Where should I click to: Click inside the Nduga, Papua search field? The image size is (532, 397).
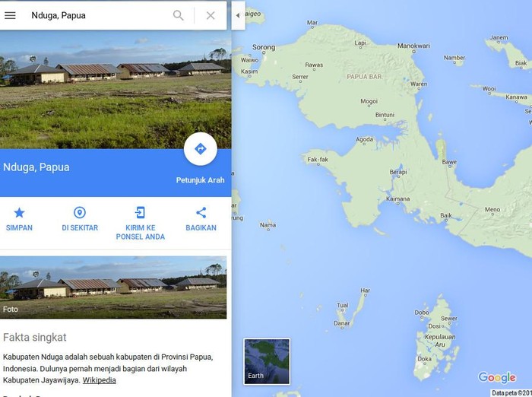point(98,15)
